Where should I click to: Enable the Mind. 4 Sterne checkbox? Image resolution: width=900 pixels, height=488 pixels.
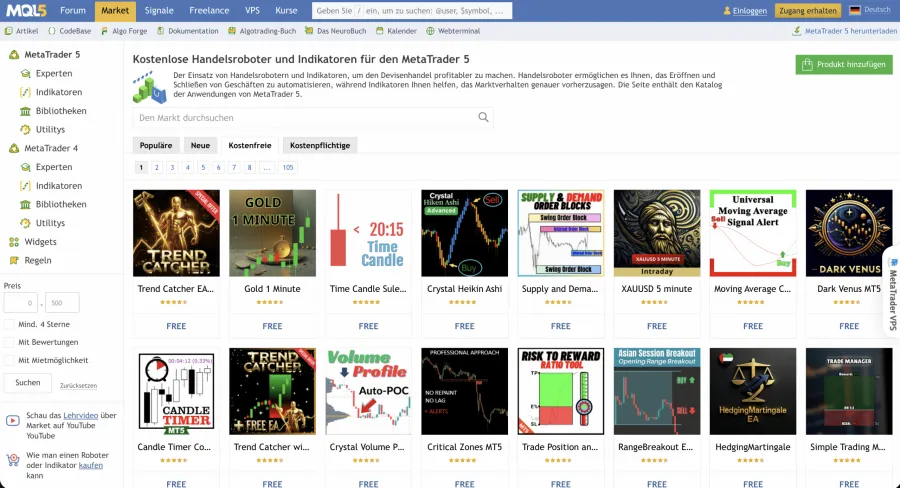[x=9, y=324]
